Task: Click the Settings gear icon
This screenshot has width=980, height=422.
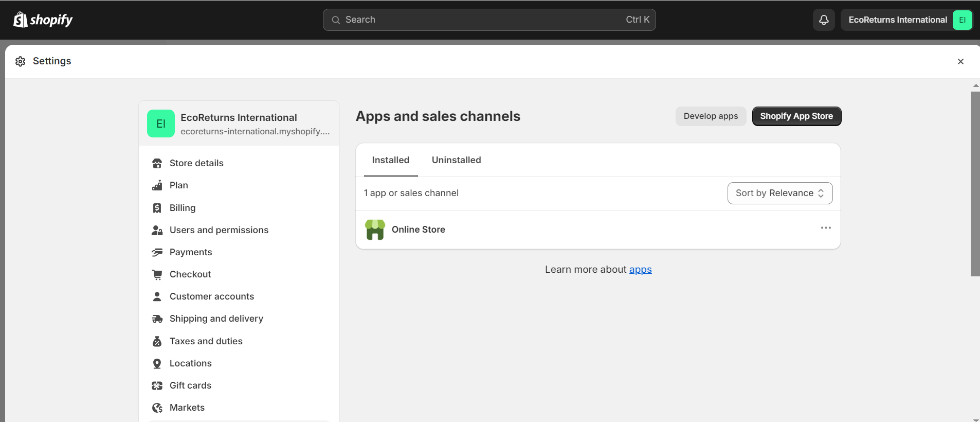Action: [x=21, y=61]
